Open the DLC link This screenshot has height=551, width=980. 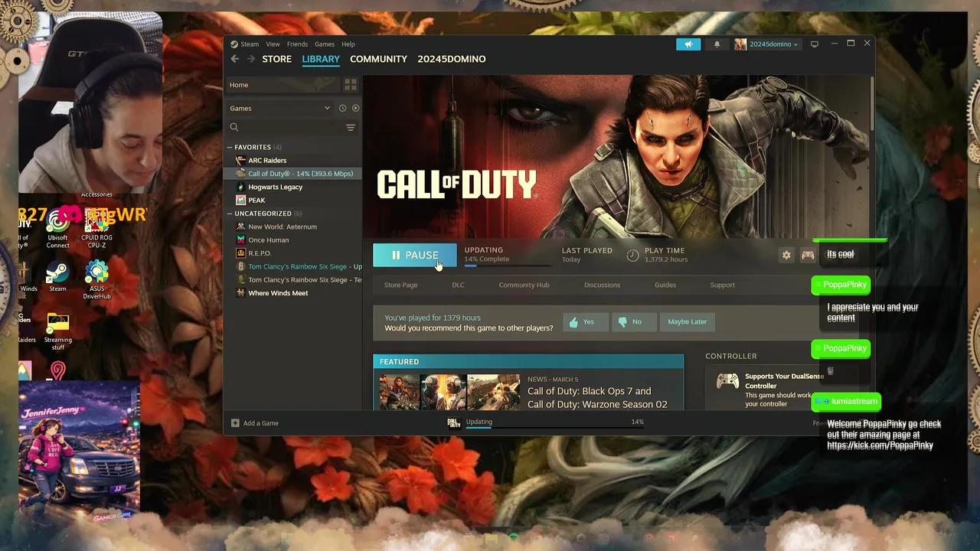pos(458,285)
